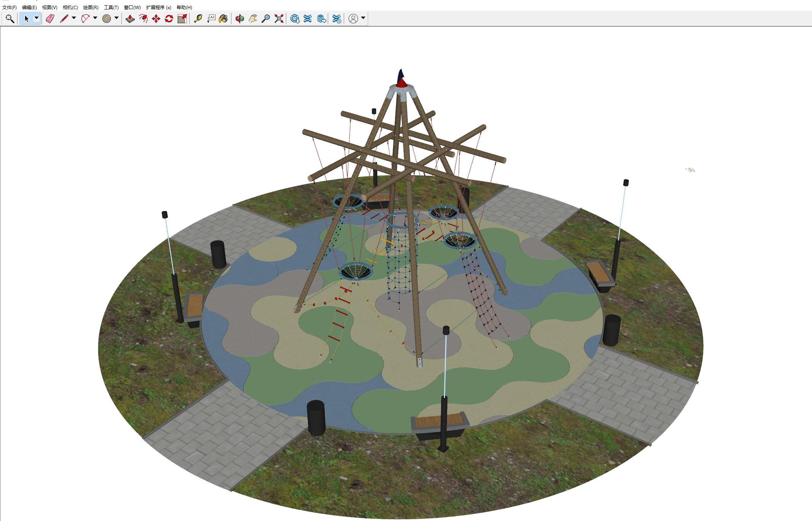Select the Push/Pull tool
812x521 pixels.
point(130,19)
